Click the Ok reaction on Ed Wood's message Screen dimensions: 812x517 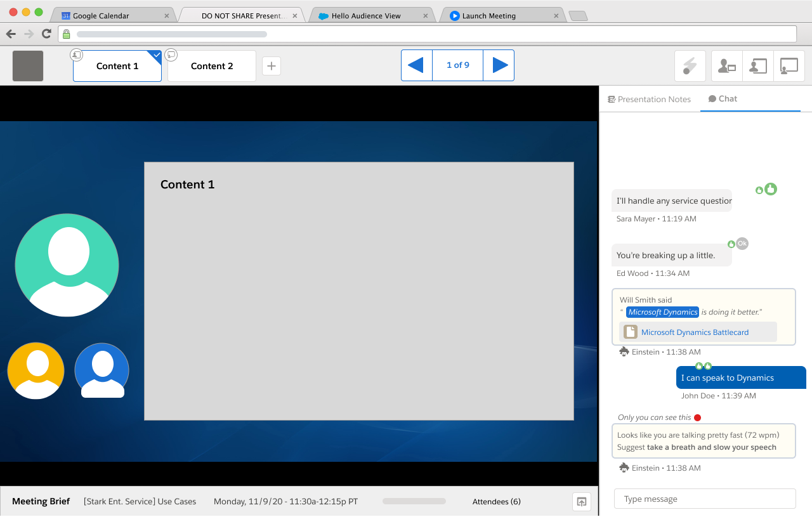pos(742,244)
